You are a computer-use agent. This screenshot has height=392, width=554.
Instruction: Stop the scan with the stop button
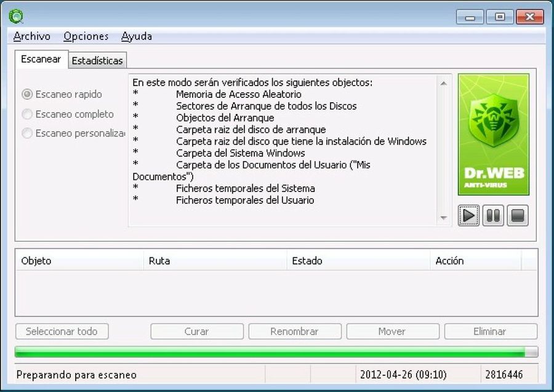(x=518, y=215)
